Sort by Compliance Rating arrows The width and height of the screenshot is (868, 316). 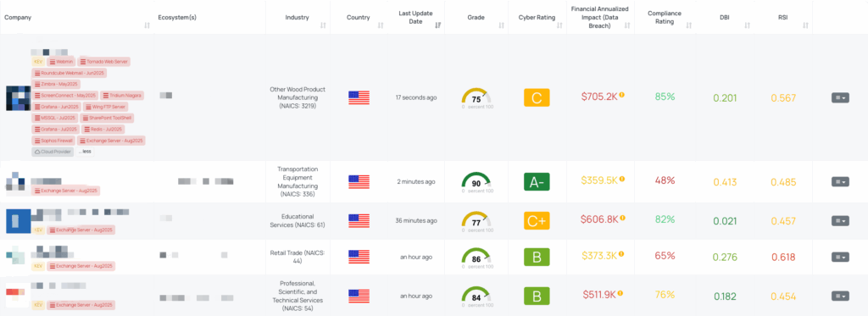point(688,25)
